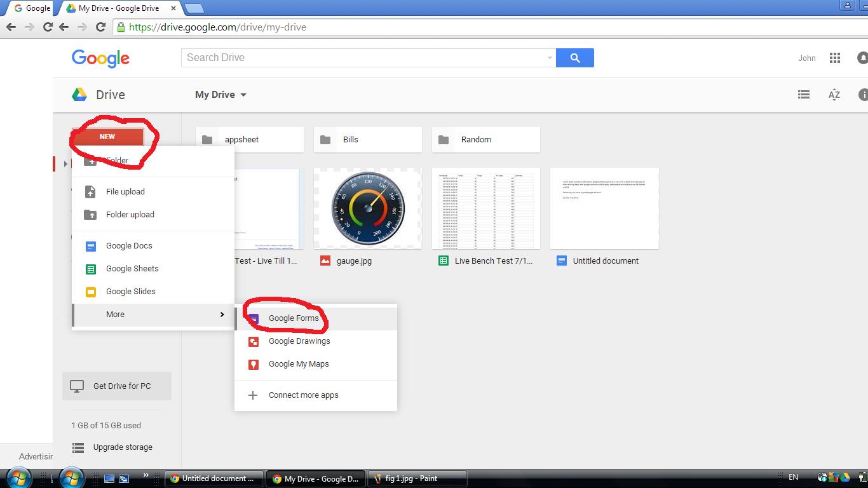The height and width of the screenshot is (488, 868).
Task: Open the Bills folder
Action: pos(368,140)
